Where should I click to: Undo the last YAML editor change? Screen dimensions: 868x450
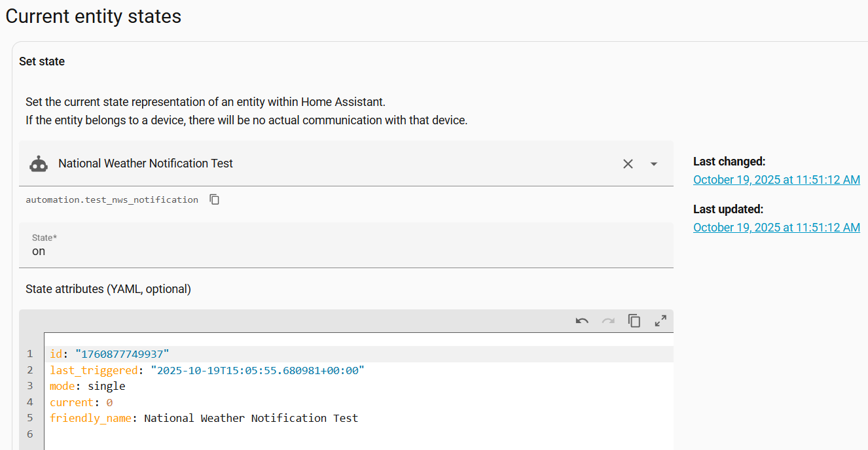point(582,320)
